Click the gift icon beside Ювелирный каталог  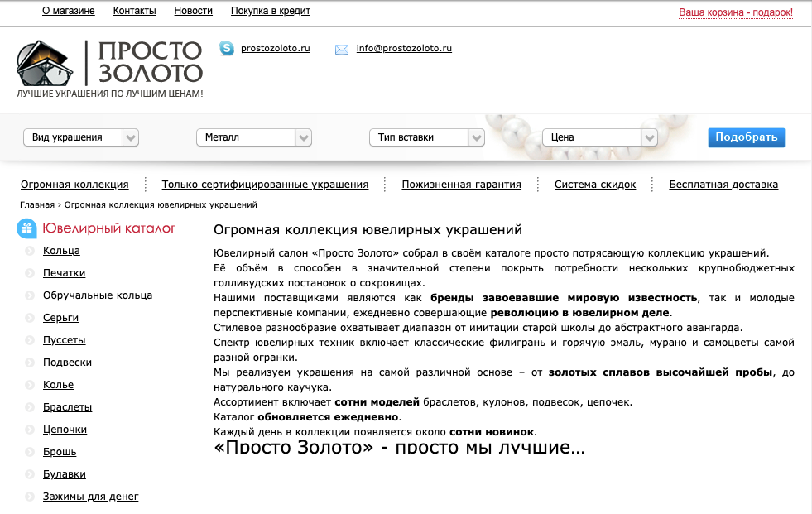[x=26, y=228]
